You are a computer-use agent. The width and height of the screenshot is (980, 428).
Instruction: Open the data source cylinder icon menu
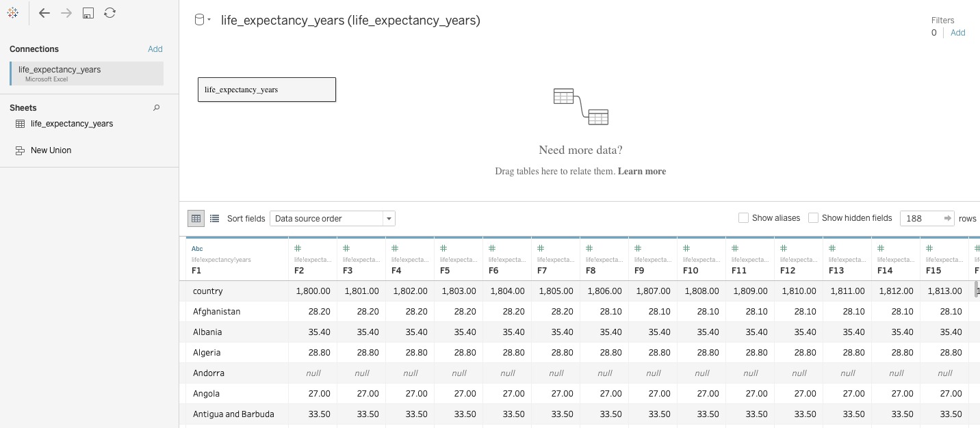(202, 20)
